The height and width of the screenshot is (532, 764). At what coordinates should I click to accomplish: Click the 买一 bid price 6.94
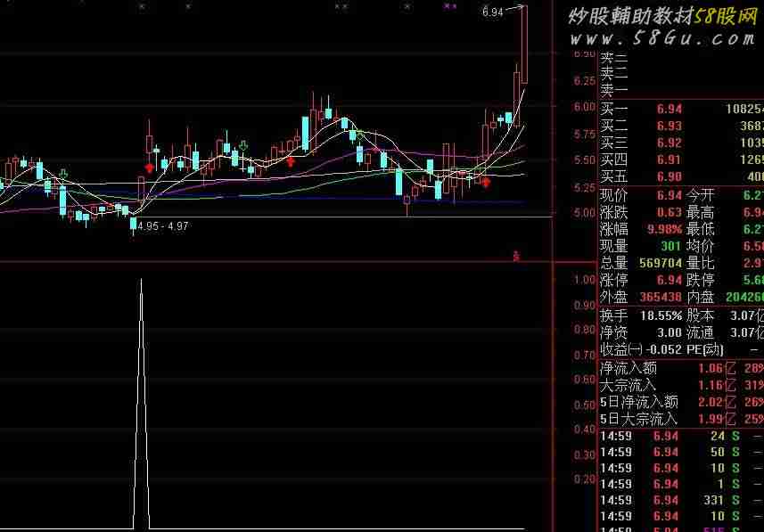click(669, 109)
